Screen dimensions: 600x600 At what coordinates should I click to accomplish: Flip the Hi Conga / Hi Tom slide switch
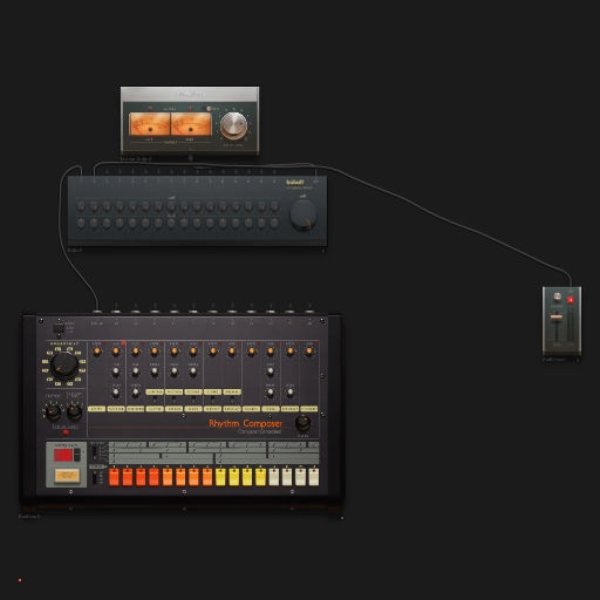193,399
